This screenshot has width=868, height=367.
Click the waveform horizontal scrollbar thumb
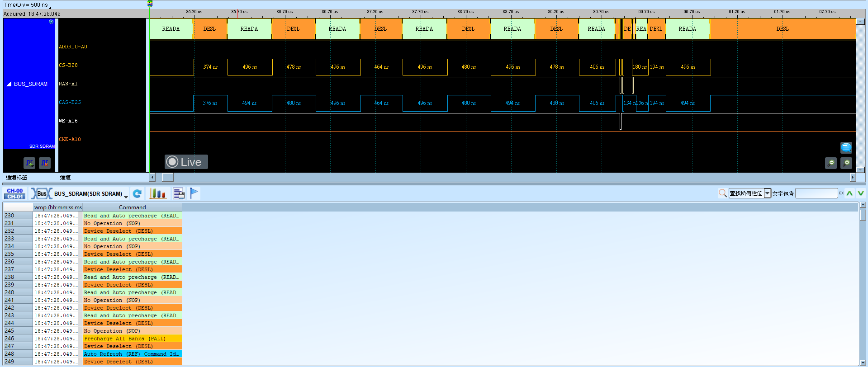(x=167, y=177)
